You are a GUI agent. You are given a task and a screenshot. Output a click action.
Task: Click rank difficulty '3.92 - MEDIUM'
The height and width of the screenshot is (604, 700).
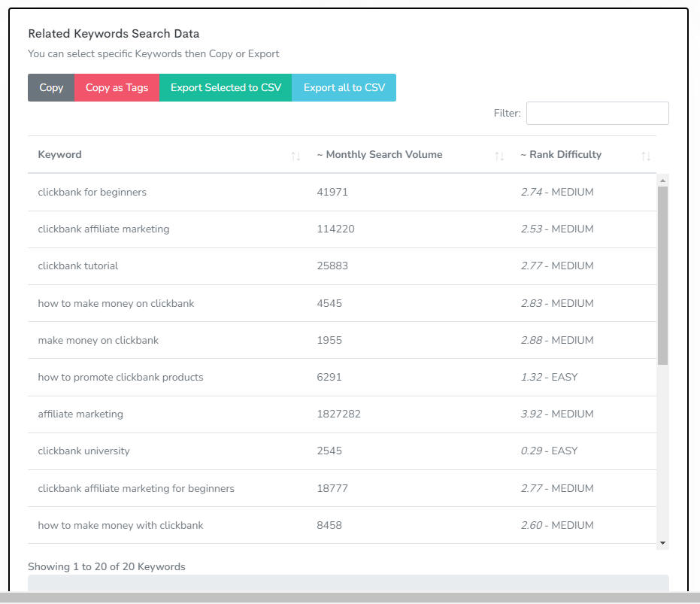pos(557,414)
